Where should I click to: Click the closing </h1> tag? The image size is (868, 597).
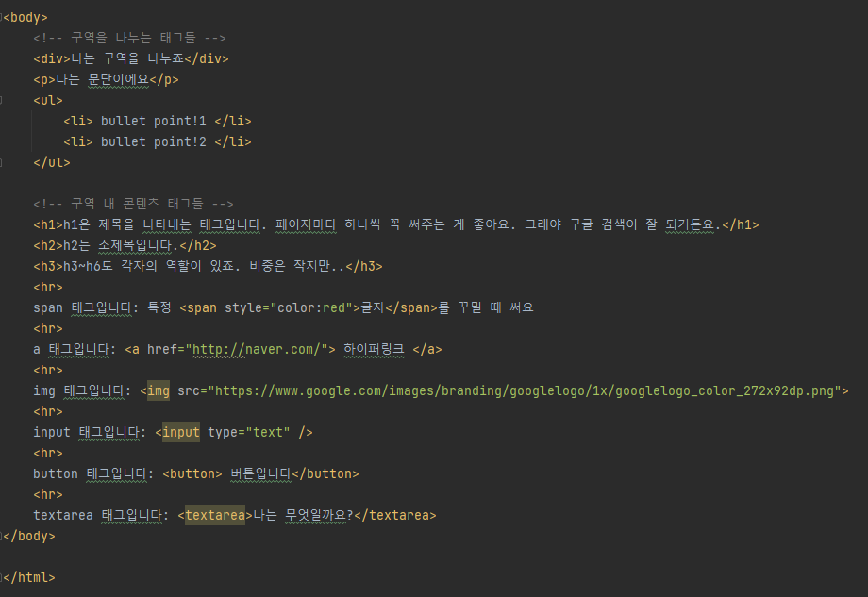[x=741, y=225]
